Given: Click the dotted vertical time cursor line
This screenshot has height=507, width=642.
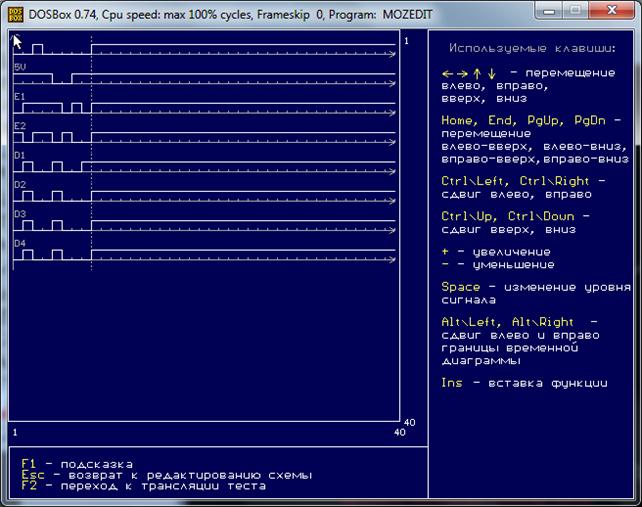Looking at the screenshot, I should coord(91,152).
